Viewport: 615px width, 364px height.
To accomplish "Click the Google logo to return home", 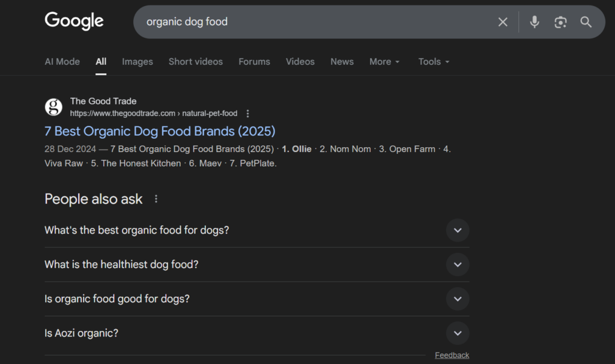I will [x=73, y=20].
